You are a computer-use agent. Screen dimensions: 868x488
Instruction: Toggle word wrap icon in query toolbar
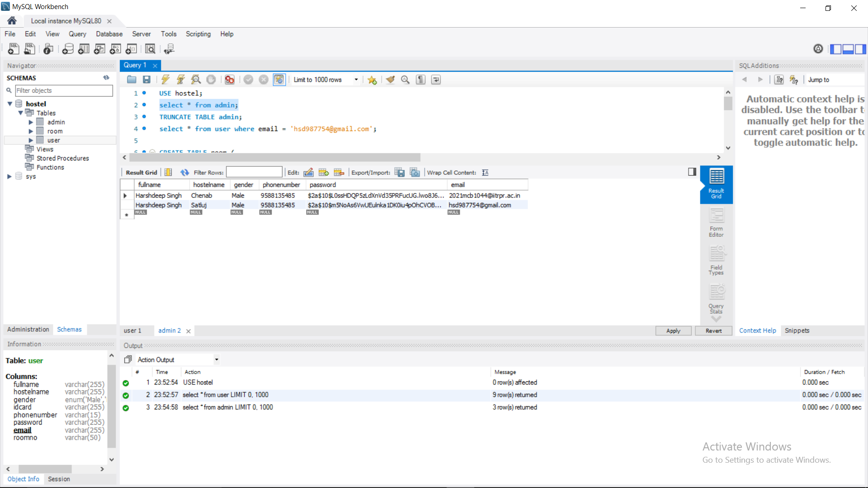(x=436, y=80)
